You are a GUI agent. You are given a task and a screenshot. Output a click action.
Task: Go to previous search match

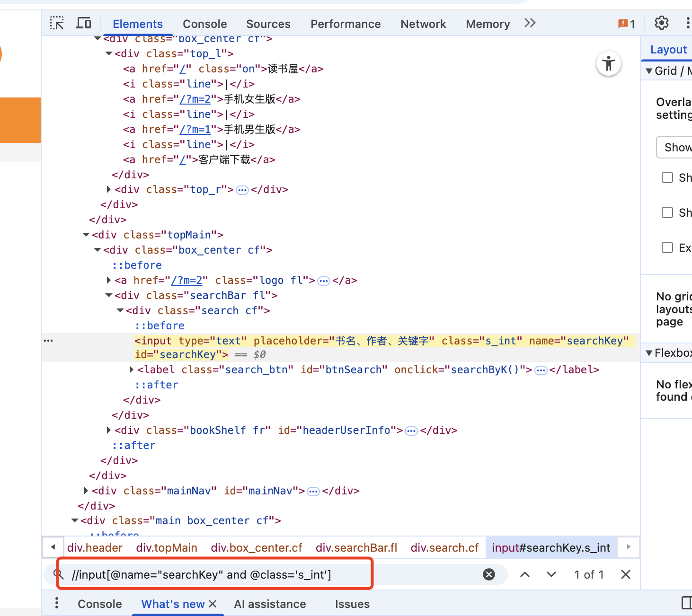pyautogui.click(x=525, y=574)
